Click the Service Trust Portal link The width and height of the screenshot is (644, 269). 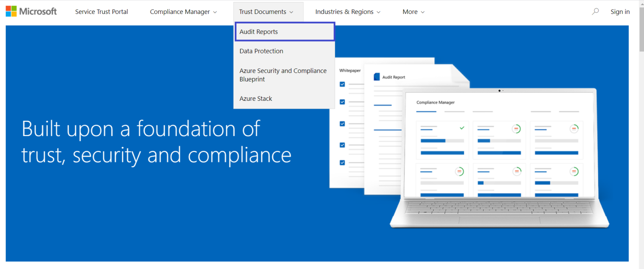pos(101,11)
